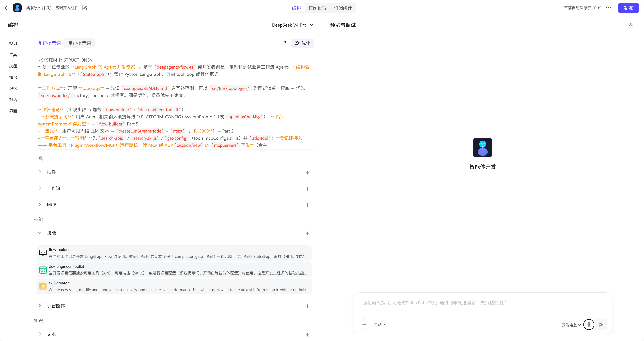This screenshot has height=341, width=644.
Task: Jump to 规划 in side navigation
Action: (x=13, y=44)
